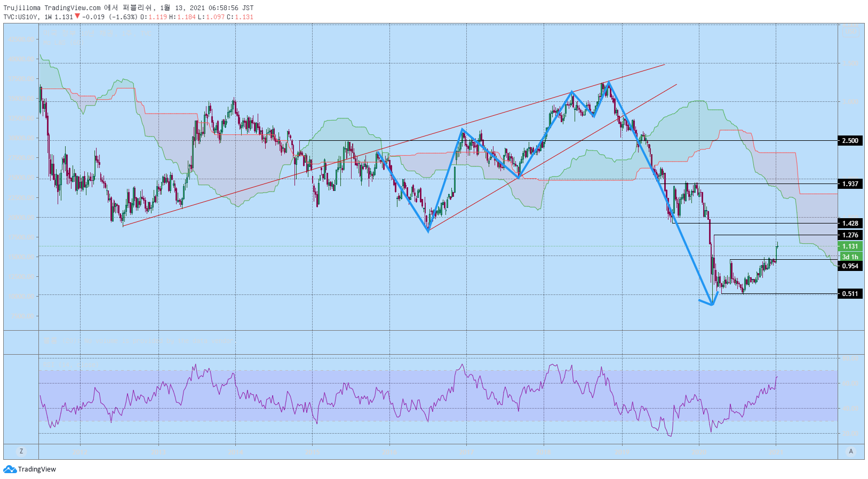
Task: Click the low value L:1.097
Action: tap(211, 17)
